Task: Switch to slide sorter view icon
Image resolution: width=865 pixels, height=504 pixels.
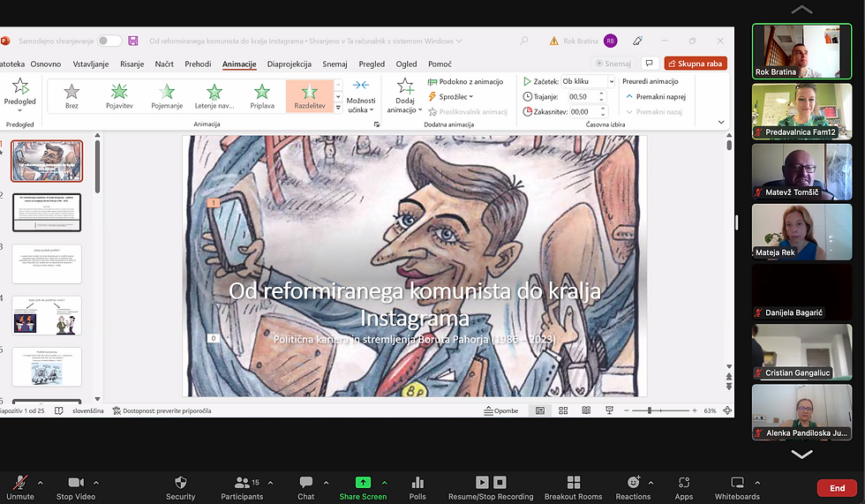Action: point(563,410)
